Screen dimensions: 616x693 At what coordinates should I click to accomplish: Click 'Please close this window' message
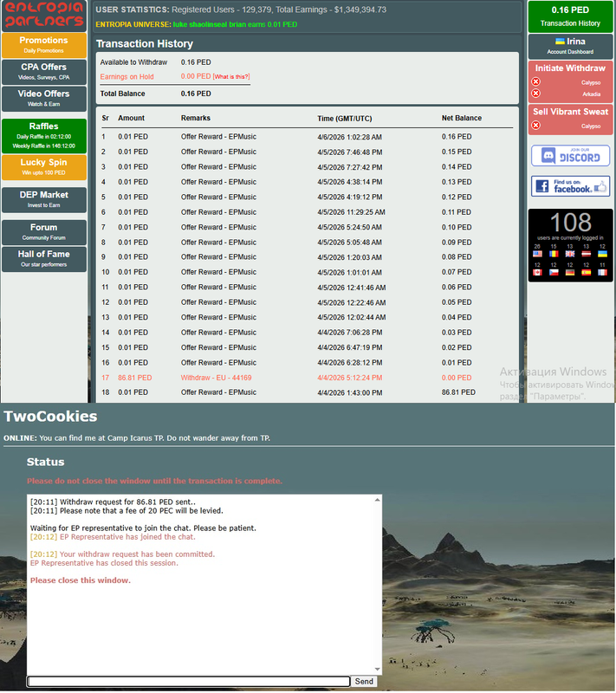point(81,580)
